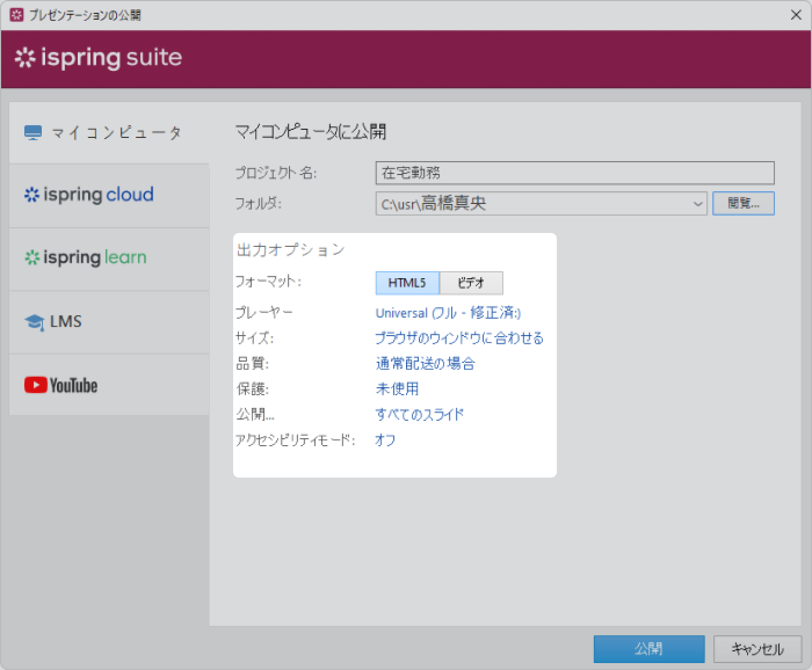Close the プレゼンテーションの公開 dialog
The width and height of the screenshot is (812, 670).
(x=796, y=15)
